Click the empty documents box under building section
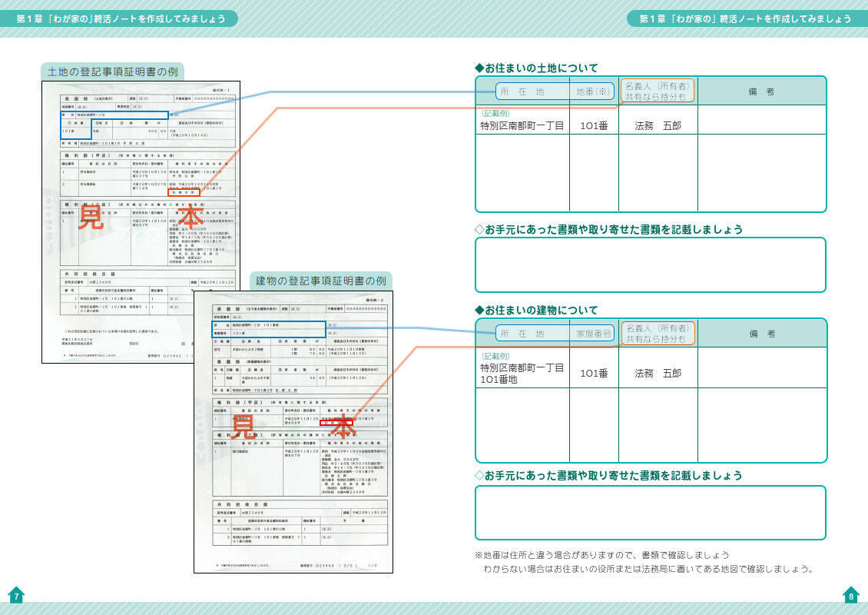The image size is (868, 615). [651, 513]
